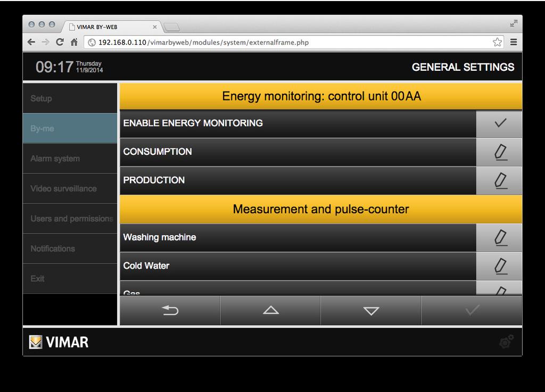Click the browser back arrow
The height and width of the screenshot is (392, 545).
[x=31, y=43]
